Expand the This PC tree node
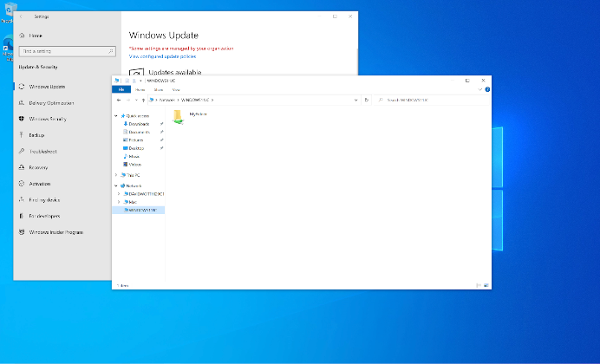600x364 pixels. (x=118, y=175)
